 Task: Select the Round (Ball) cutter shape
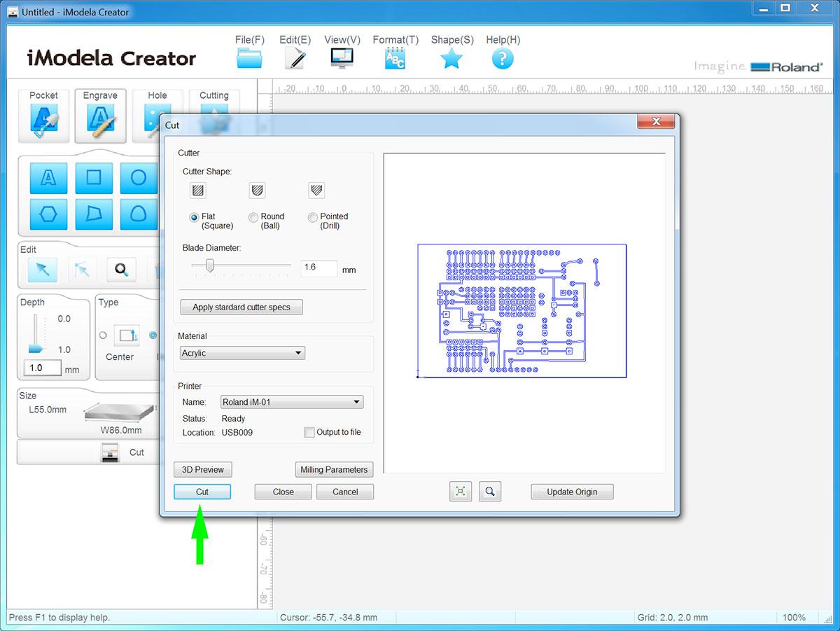252,217
